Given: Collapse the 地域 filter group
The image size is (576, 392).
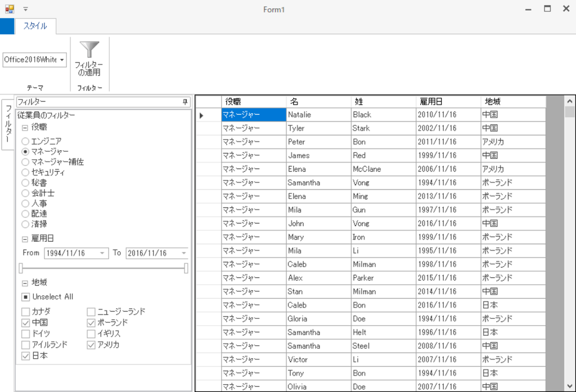Looking at the screenshot, I should tap(25, 283).
